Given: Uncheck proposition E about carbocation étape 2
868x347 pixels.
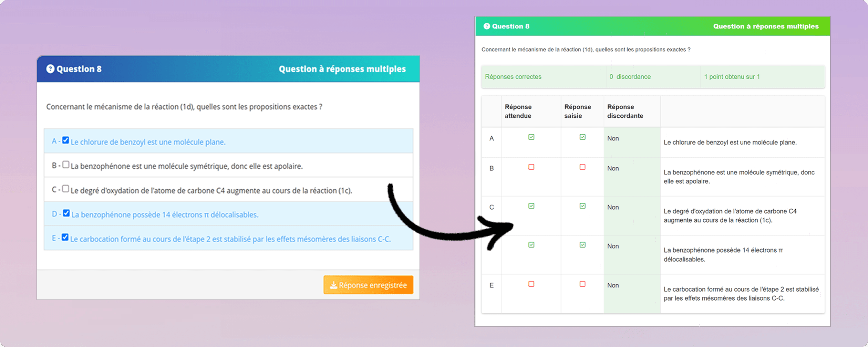Looking at the screenshot, I should pos(65,237).
